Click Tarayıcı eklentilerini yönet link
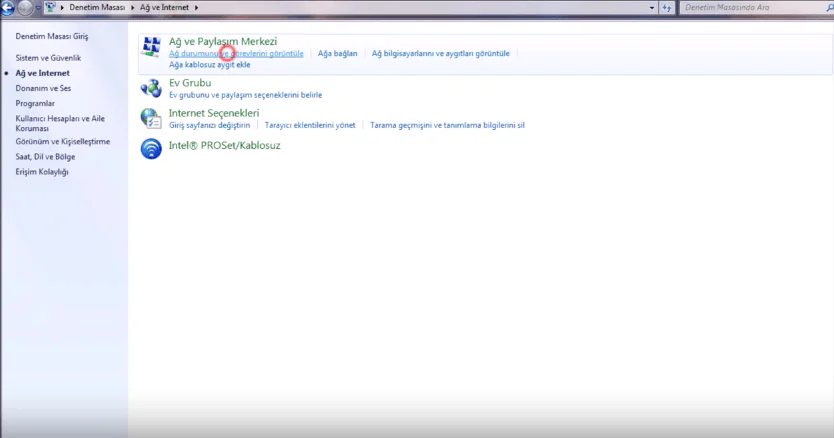 pos(310,125)
